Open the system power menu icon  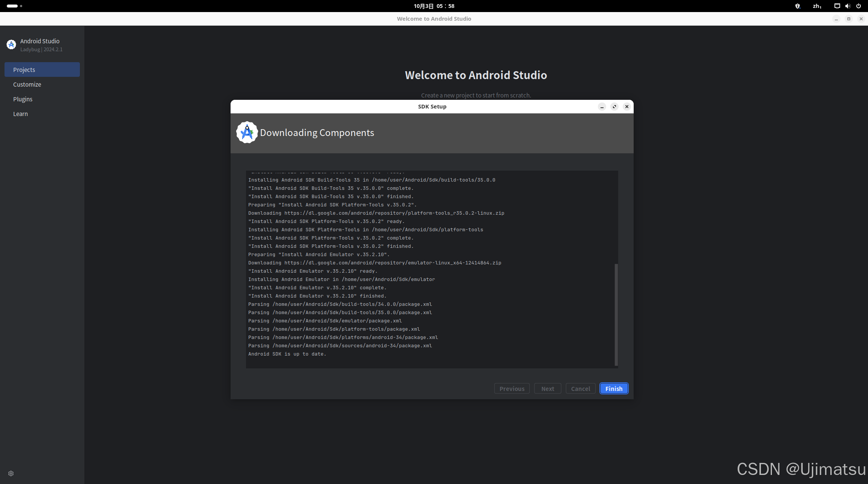click(x=859, y=6)
